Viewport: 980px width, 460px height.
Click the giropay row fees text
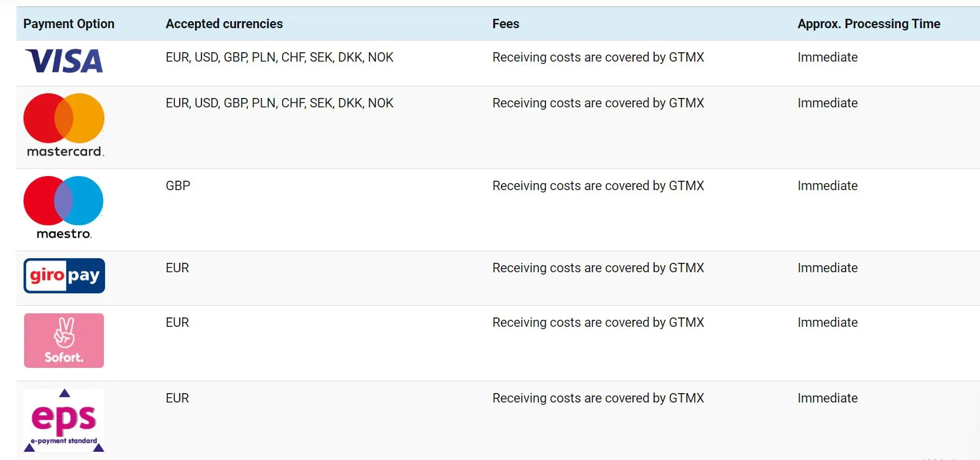(598, 268)
